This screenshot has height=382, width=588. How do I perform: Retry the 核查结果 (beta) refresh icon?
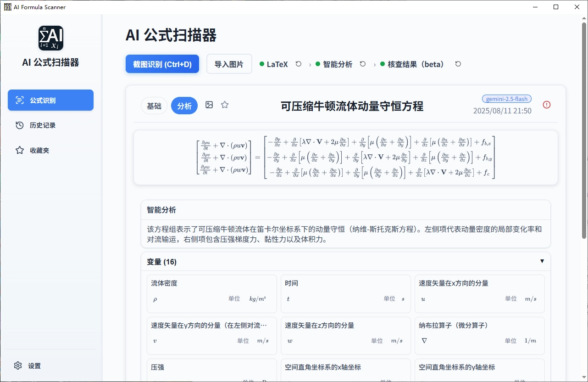458,64
